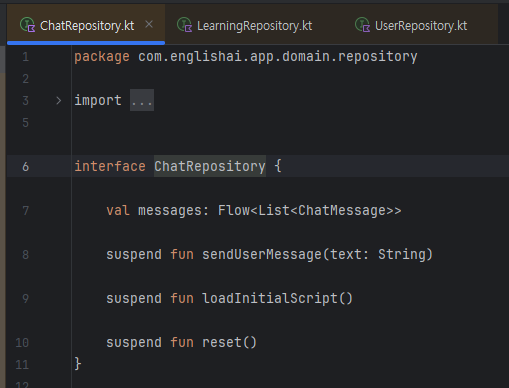The image size is (509, 388).
Task: Close the ChatRepository.kt tab
Action: pos(149,24)
